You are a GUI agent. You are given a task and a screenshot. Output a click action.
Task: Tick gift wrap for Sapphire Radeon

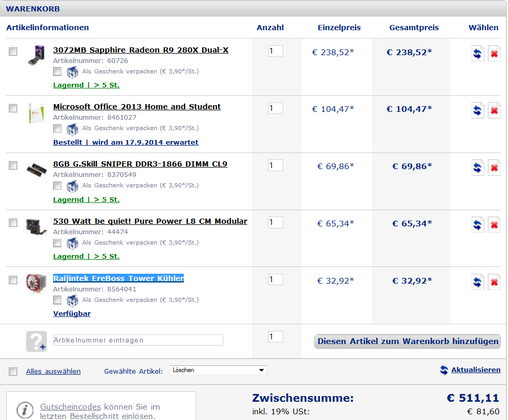57,71
